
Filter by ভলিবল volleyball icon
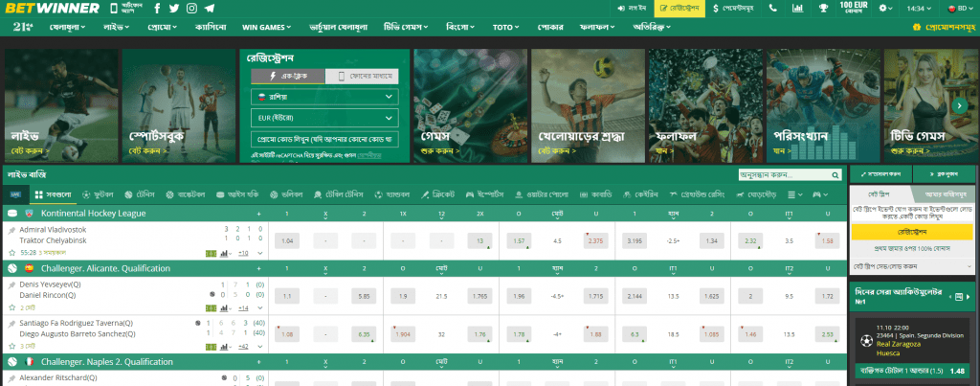coord(285,194)
